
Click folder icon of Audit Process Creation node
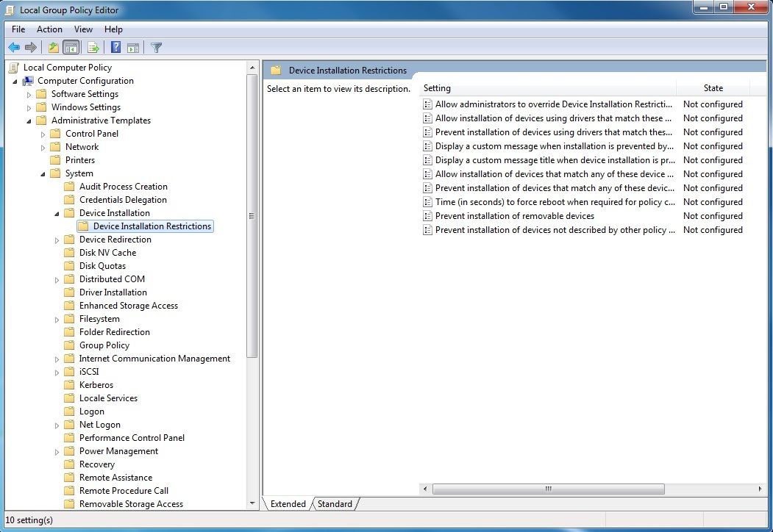70,187
